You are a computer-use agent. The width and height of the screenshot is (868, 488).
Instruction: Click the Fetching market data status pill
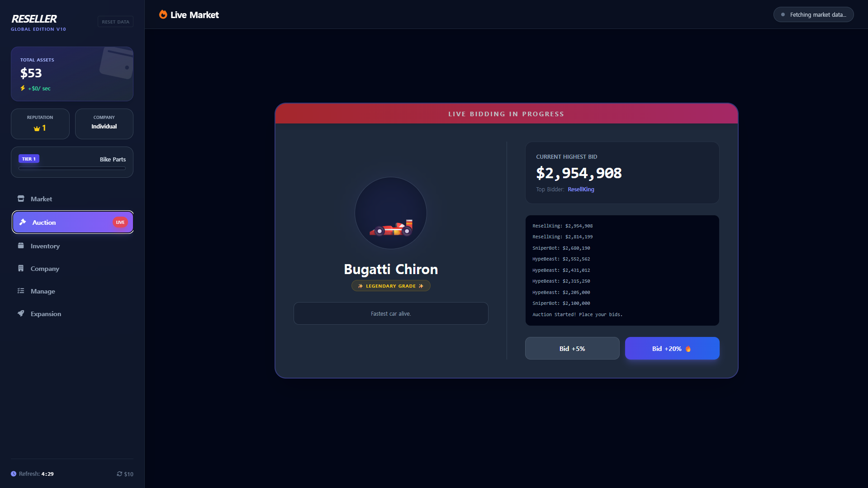click(x=813, y=14)
